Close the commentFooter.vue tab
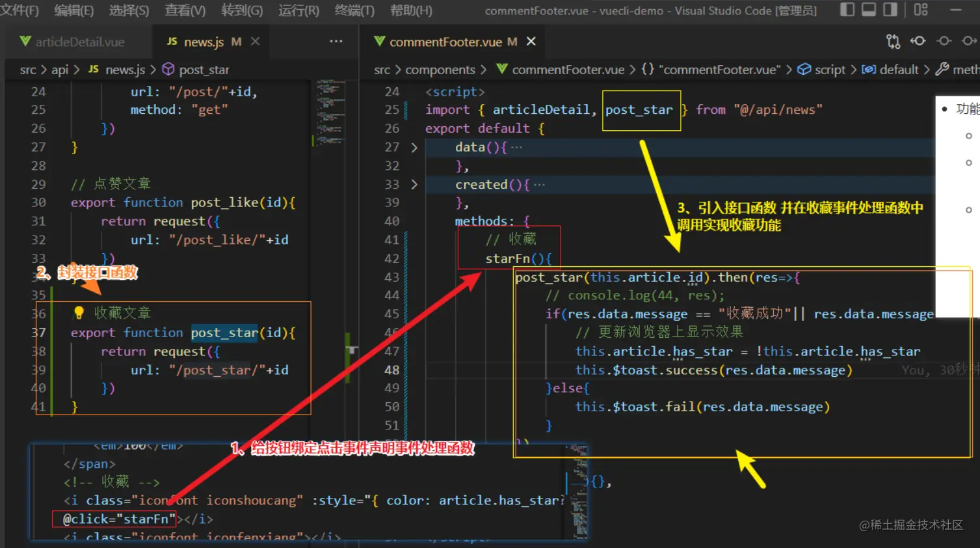 (531, 41)
